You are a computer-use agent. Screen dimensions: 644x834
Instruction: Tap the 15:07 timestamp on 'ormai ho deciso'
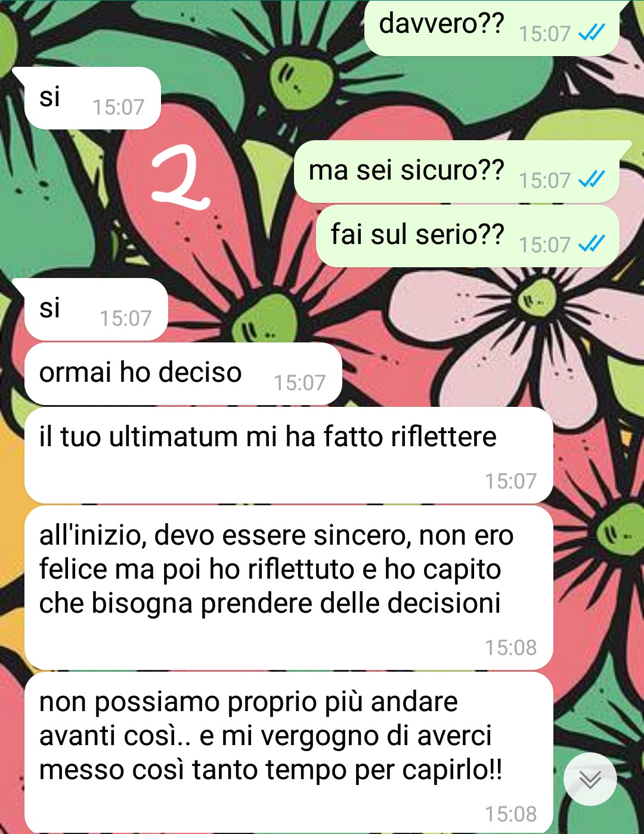[x=299, y=382]
